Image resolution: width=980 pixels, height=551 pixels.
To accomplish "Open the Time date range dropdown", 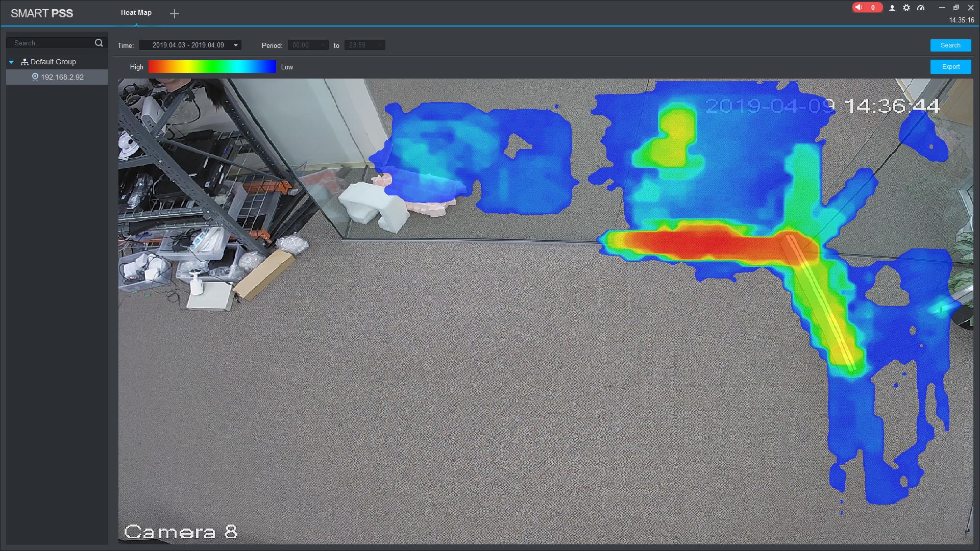I will (x=190, y=45).
